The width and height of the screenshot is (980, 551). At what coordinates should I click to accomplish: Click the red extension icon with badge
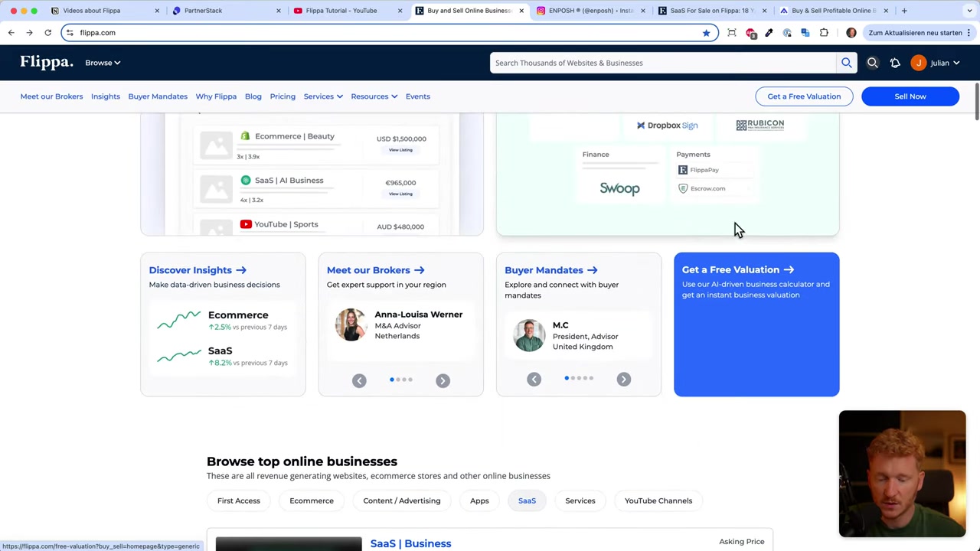click(x=750, y=33)
